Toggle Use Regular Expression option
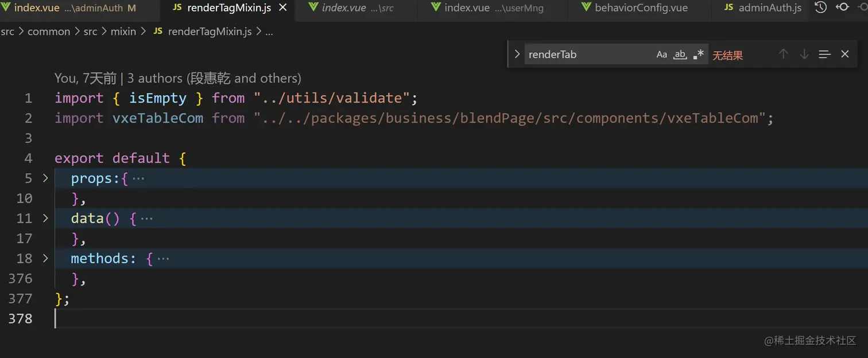 698,55
